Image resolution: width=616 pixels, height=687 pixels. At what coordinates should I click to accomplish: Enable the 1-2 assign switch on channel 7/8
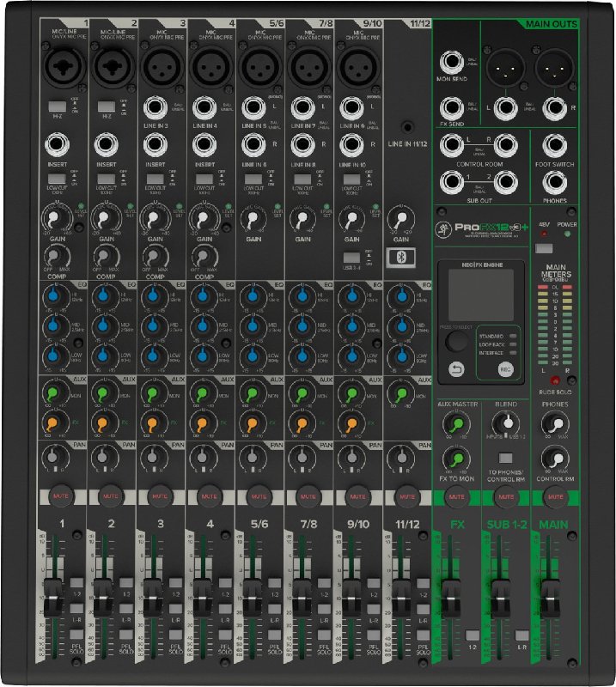pos(324,583)
